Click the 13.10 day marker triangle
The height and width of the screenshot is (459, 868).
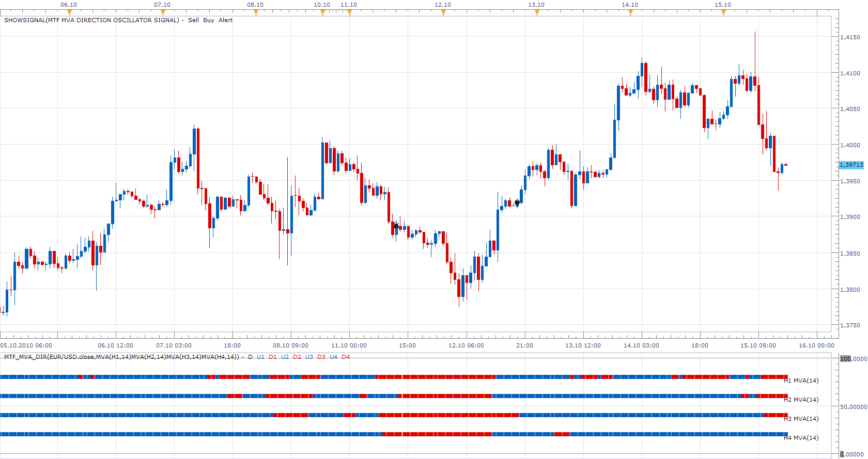(537, 13)
